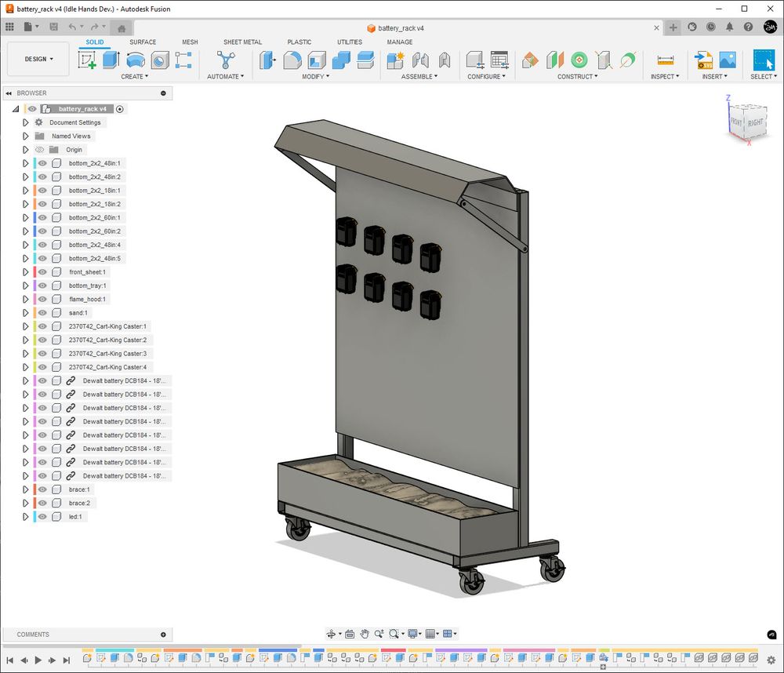Select the Extrude tool in Create

[111, 60]
